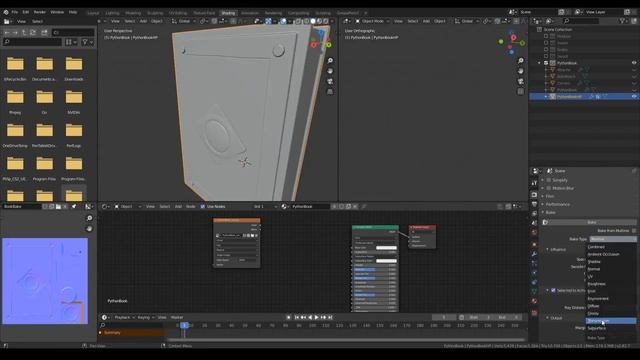
Task: Click Subsurface Color swatch on Principled node
Action: click(386, 261)
